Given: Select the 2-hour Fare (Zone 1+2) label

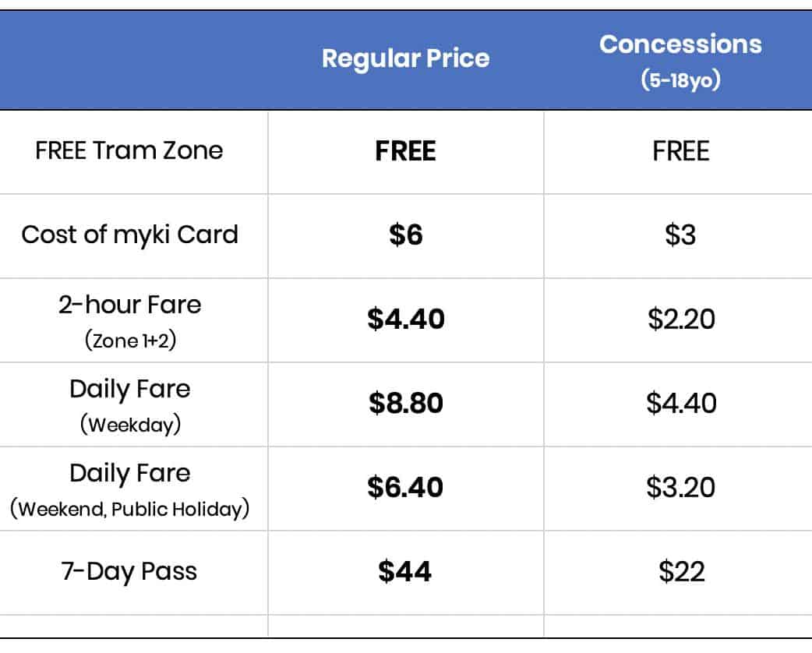Looking at the screenshot, I should click(x=129, y=319).
